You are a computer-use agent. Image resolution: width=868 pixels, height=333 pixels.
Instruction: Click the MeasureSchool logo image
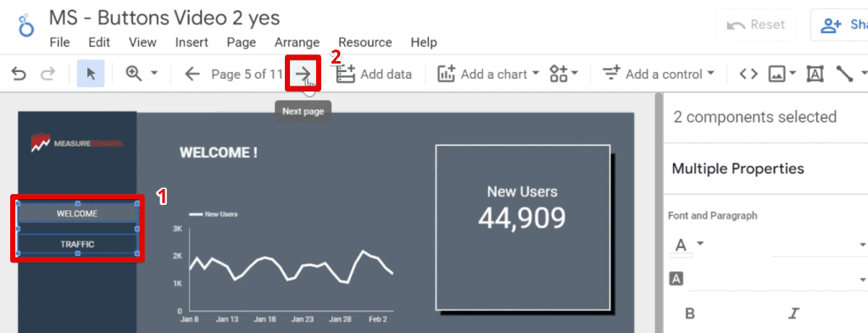click(x=76, y=143)
